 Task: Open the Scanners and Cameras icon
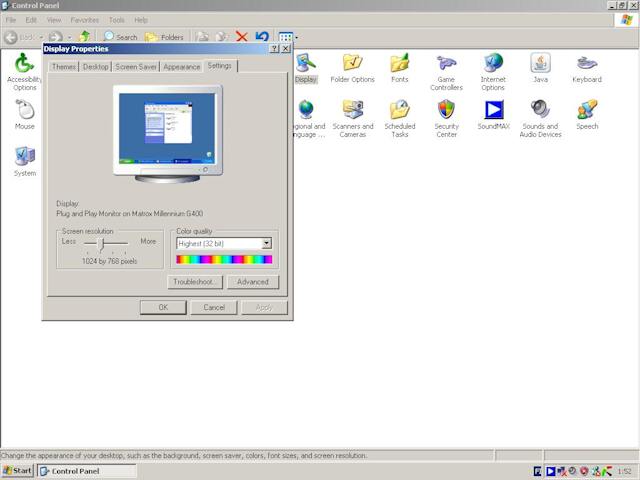353,119
